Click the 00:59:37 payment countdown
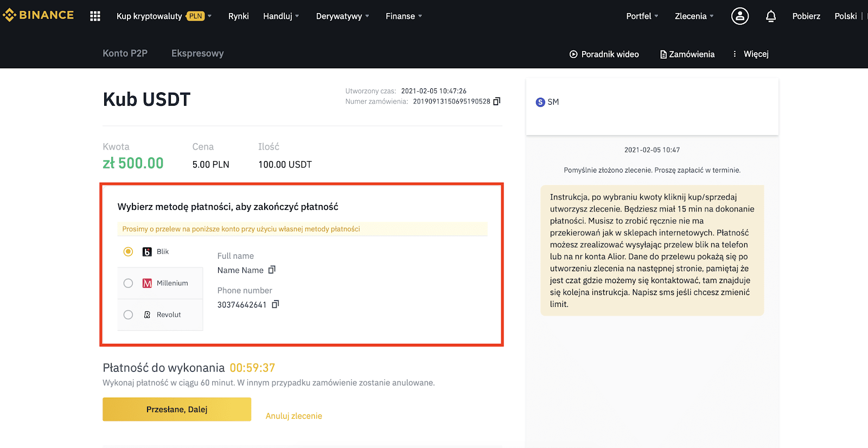 point(252,368)
